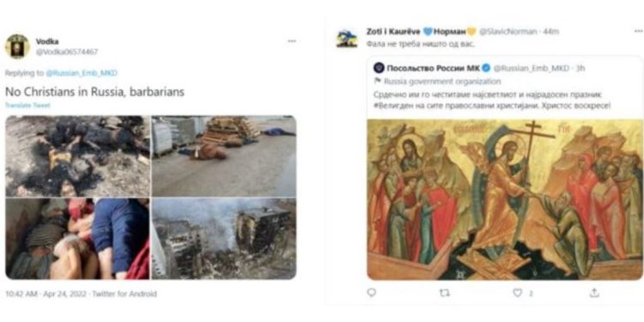Click the blue verified badge beside Посольство России МК

pos(486,68)
